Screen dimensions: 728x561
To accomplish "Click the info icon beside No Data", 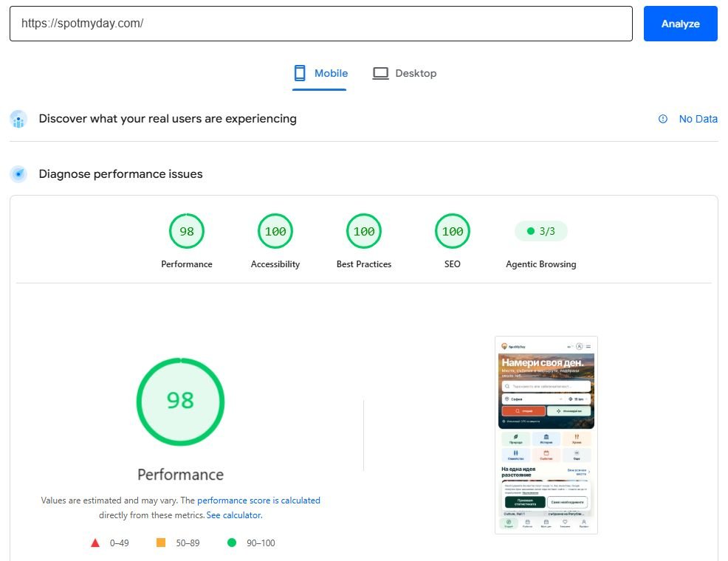I will (x=662, y=119).
